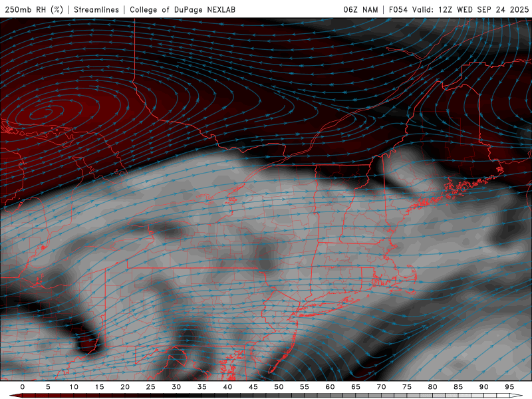Click the "60" label on the RH scale
The image size is (532, 399).
(330, 387)
